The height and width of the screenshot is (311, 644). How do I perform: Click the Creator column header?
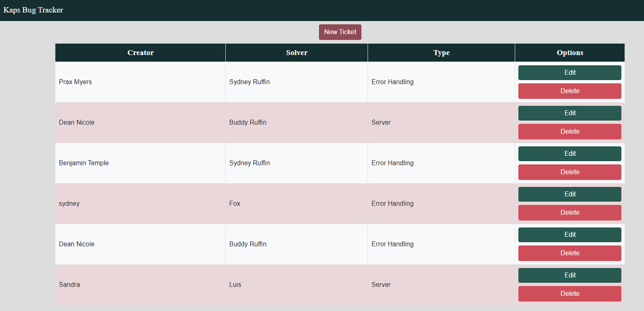click(x=140, y=52)
